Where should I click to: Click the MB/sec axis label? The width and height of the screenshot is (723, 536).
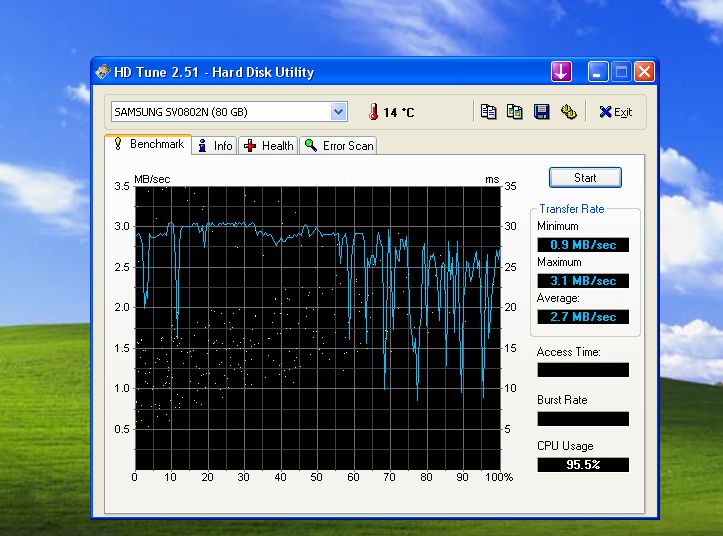tap(152, 179)
